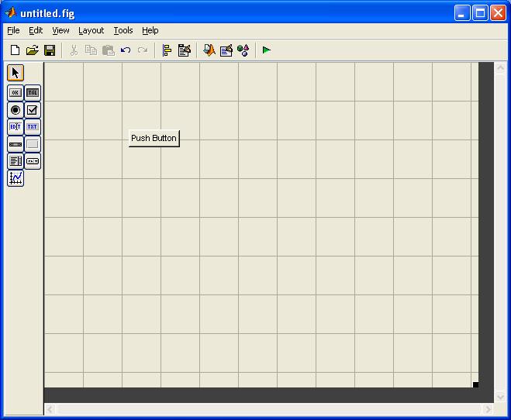Open the View menu

coord(60,30)
